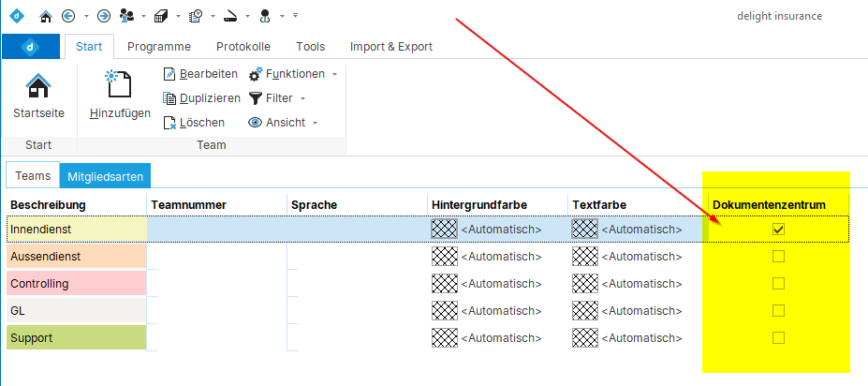The width and height of the screenshot is (868, 386).
Task: Open Startseite from the ribbon
Action: tap(38, 96)
